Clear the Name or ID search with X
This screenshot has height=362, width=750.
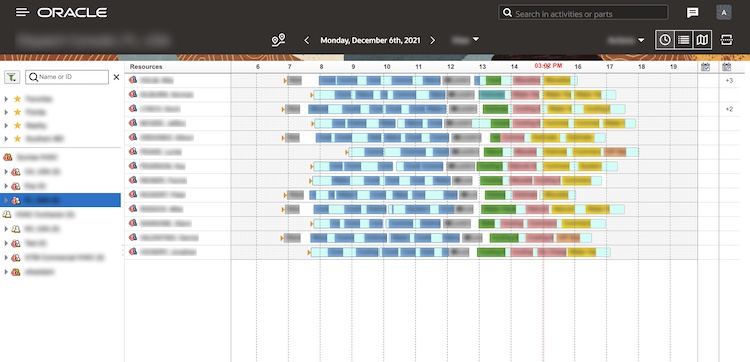(x=116, y=77)
